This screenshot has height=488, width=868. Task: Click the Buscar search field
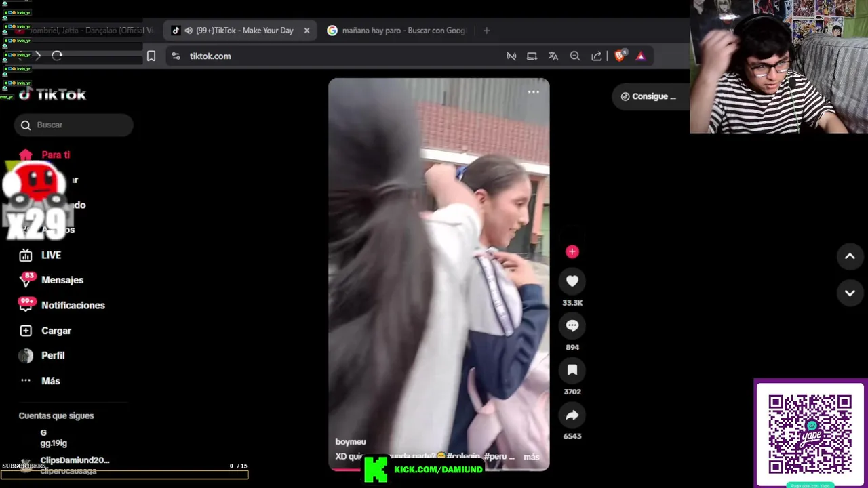(73, 125)
